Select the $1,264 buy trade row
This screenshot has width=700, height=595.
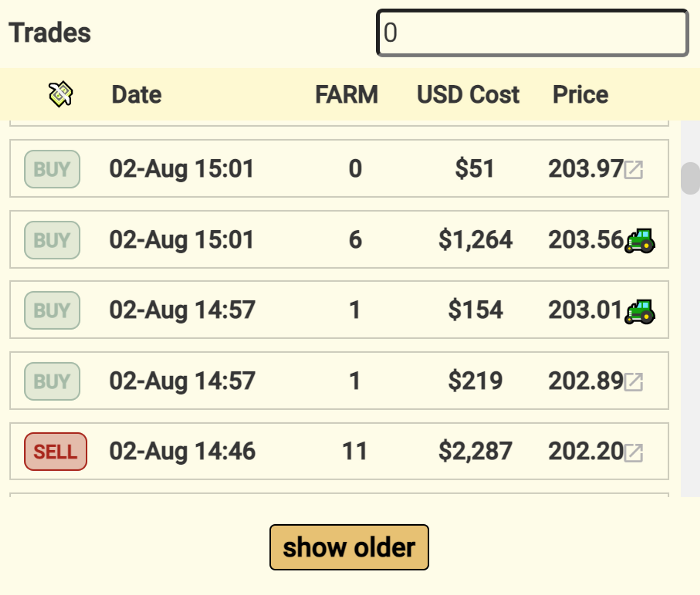(339, 240)
